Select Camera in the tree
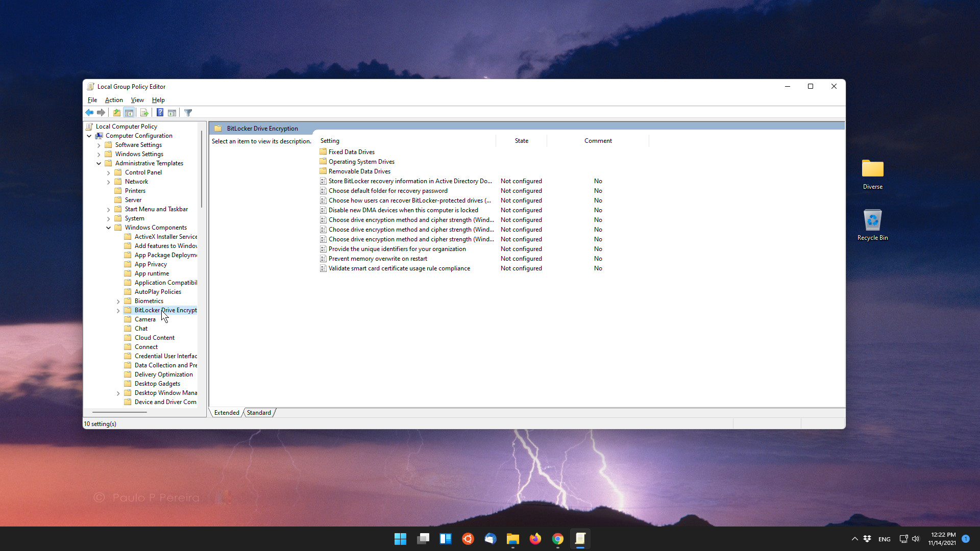Viewport: 980px width, 551px height. click(145, 319)
